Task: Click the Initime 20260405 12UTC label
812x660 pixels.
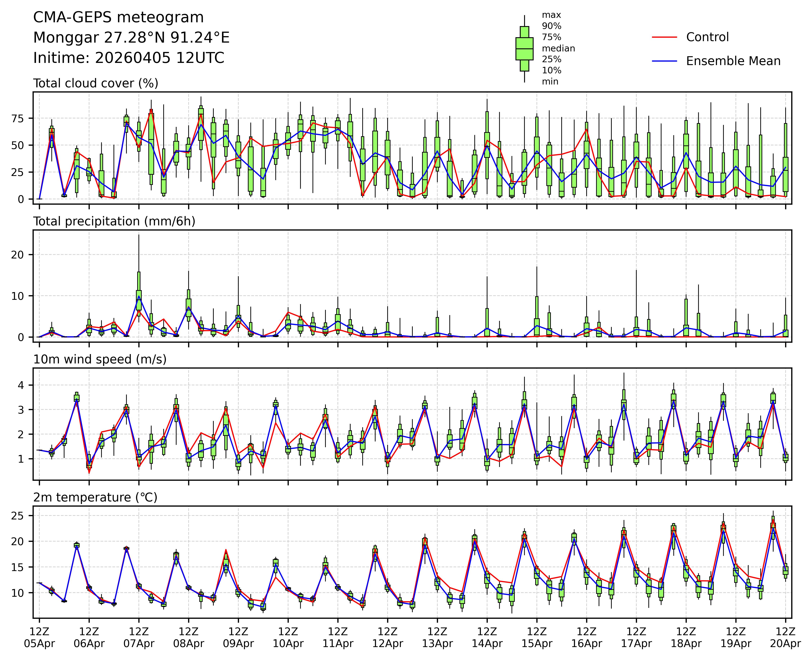Action: point(128,58)
